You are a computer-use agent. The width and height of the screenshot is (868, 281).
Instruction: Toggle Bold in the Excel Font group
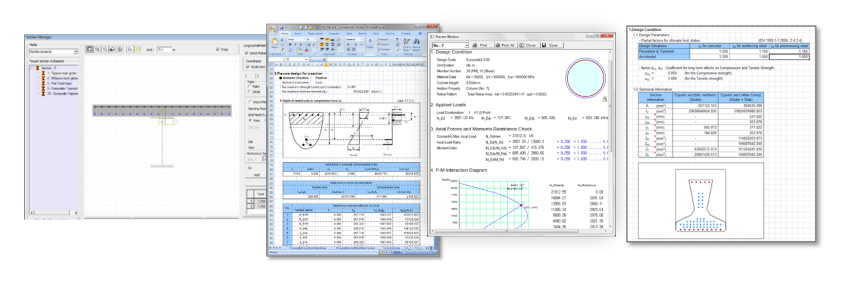(x=290, y=45)
